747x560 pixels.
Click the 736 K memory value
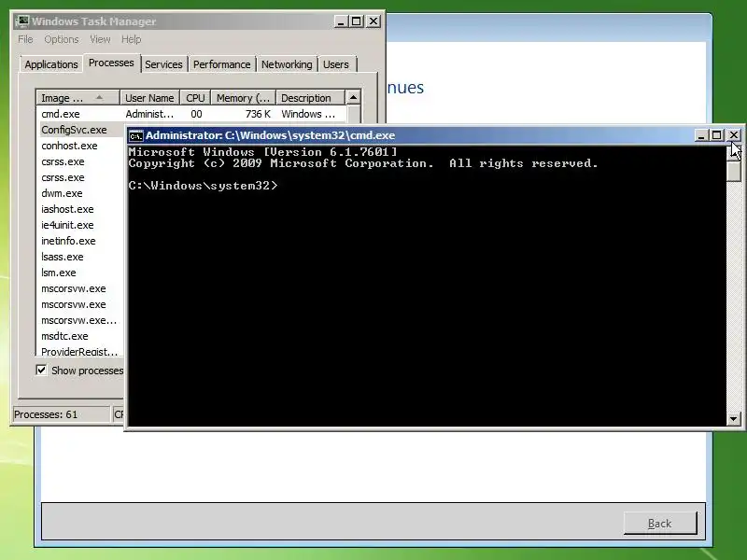coord(258,114)
